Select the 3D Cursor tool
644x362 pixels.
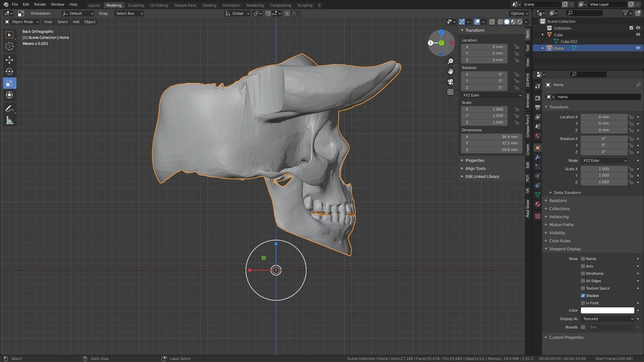(x=9, y=46)
